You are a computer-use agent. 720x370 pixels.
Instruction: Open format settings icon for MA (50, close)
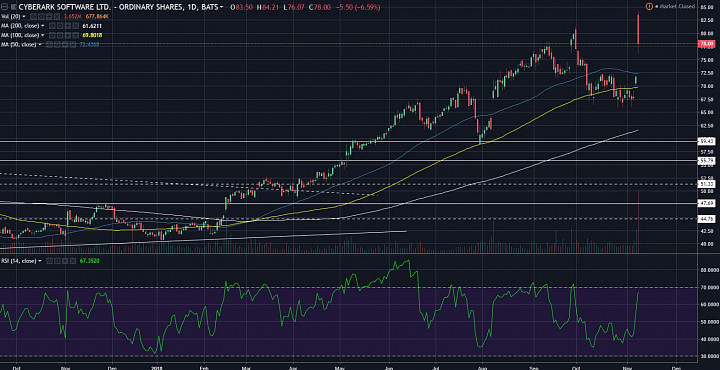click(x=57, y=45)
